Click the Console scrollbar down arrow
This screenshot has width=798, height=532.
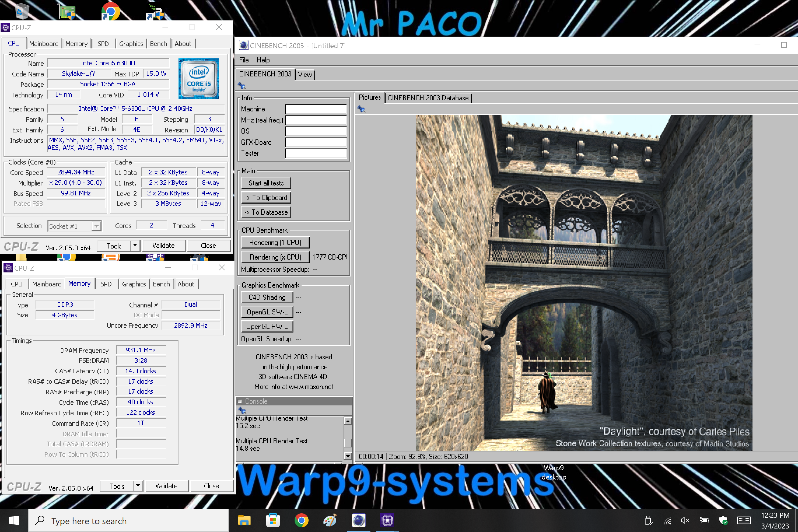coord(347,456)
